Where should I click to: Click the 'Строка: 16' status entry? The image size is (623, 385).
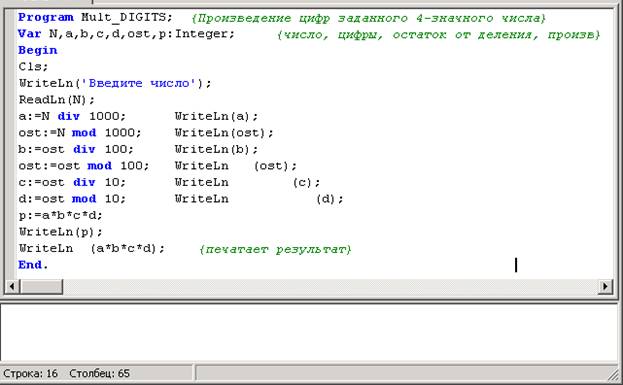(x=31, y=373)
